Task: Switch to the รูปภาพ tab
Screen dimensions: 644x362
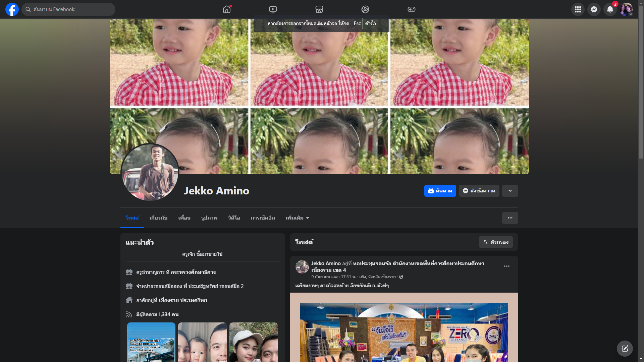Action: [x=209, y=218]
